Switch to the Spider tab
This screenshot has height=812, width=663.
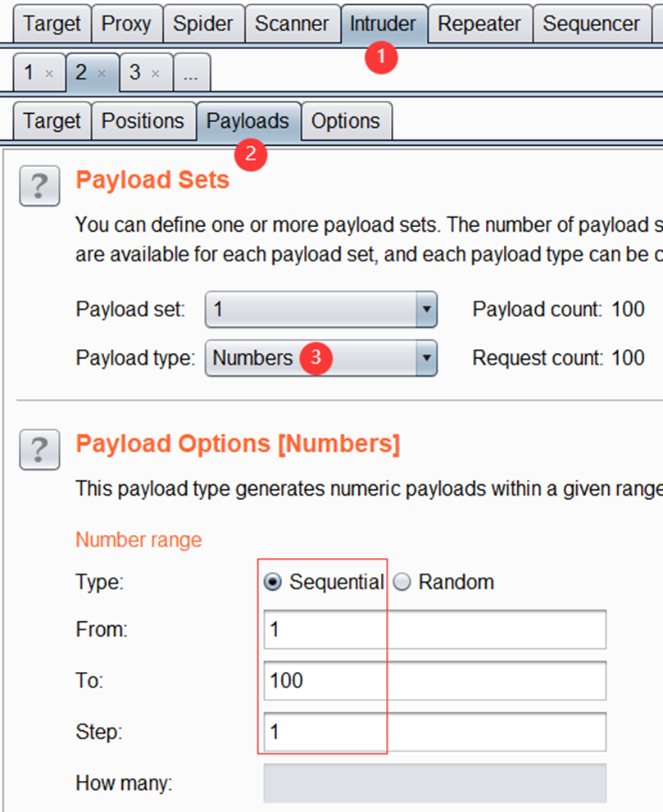tap(203, 24)
